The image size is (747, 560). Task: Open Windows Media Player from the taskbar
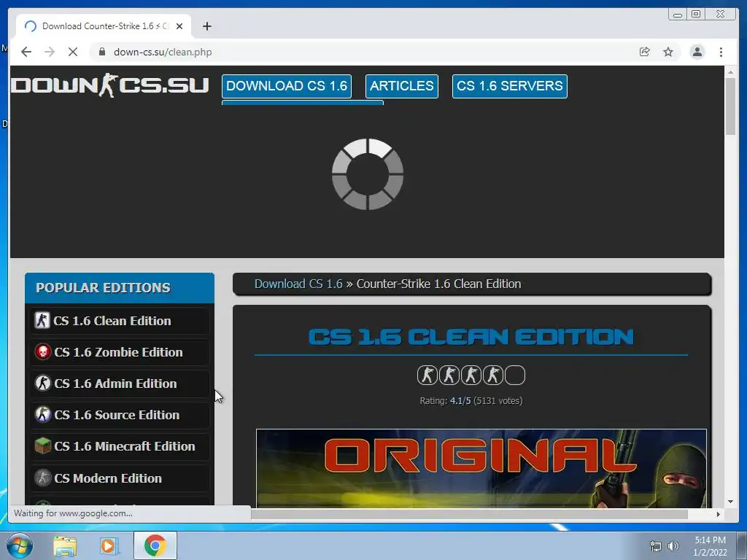click(x=108, y=545)
